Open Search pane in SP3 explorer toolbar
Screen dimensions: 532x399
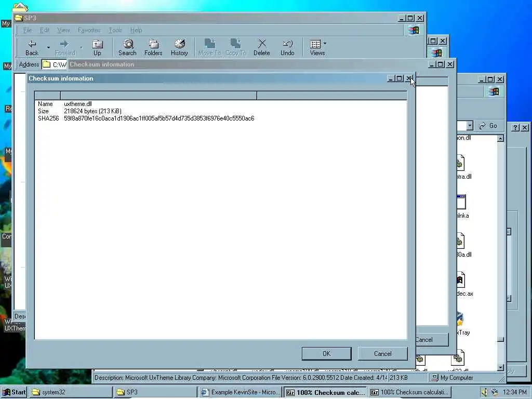(128, 47)
